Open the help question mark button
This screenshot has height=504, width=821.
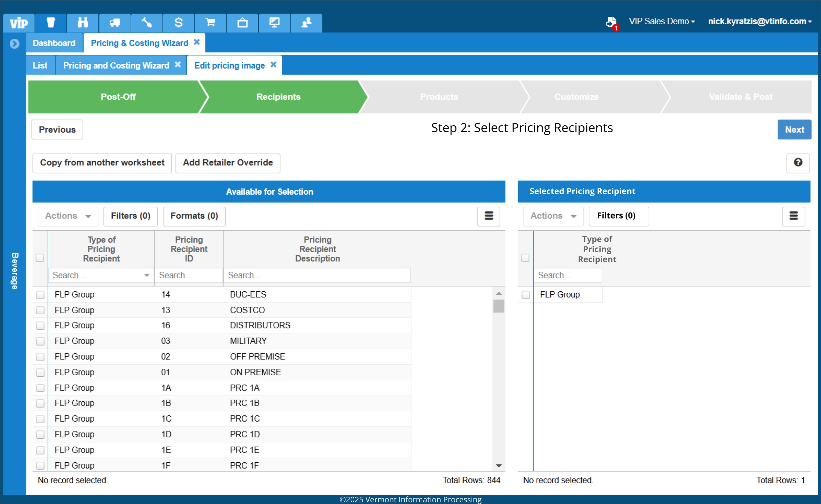point(798,163)
